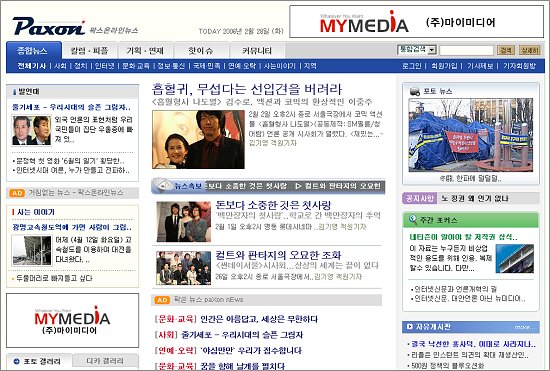Click the 회원가입 sign-up link

444,66
